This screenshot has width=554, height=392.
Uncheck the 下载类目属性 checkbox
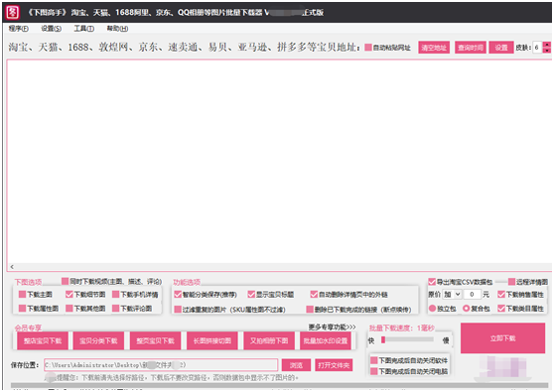pos(501,309)
